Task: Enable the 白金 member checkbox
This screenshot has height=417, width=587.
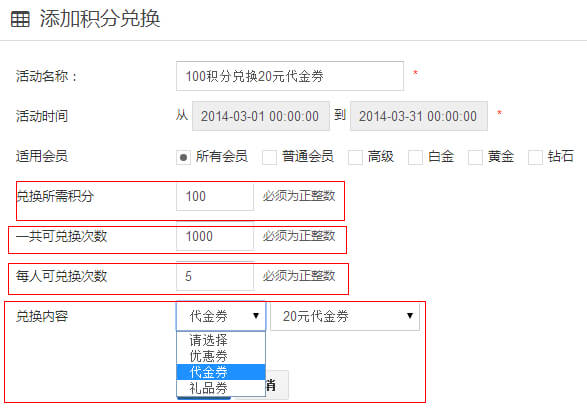Action: pos(415,157)
